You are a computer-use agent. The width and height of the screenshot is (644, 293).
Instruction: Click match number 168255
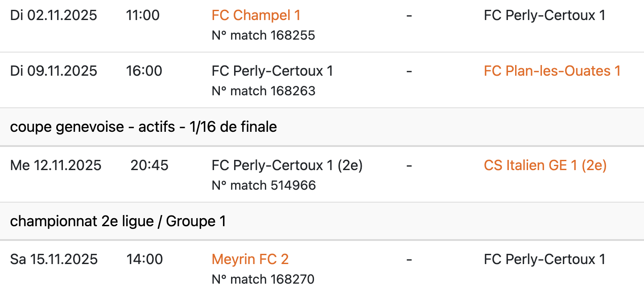(263, 35)
